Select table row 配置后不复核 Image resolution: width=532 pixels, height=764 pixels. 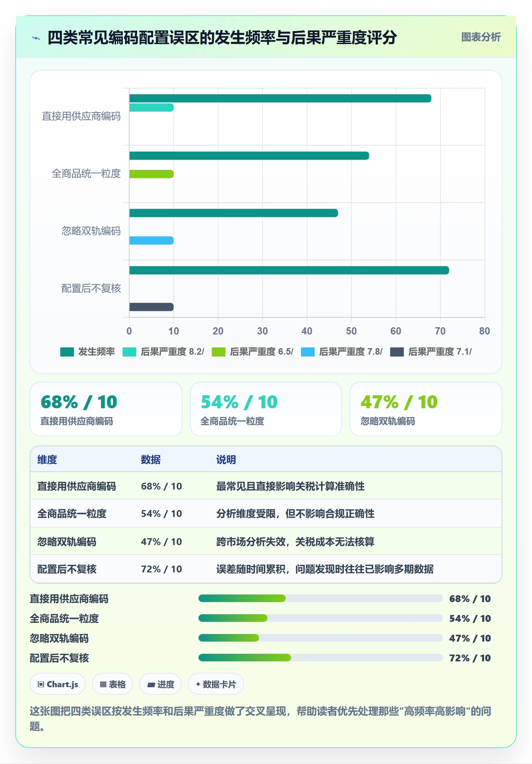(266, 569)
